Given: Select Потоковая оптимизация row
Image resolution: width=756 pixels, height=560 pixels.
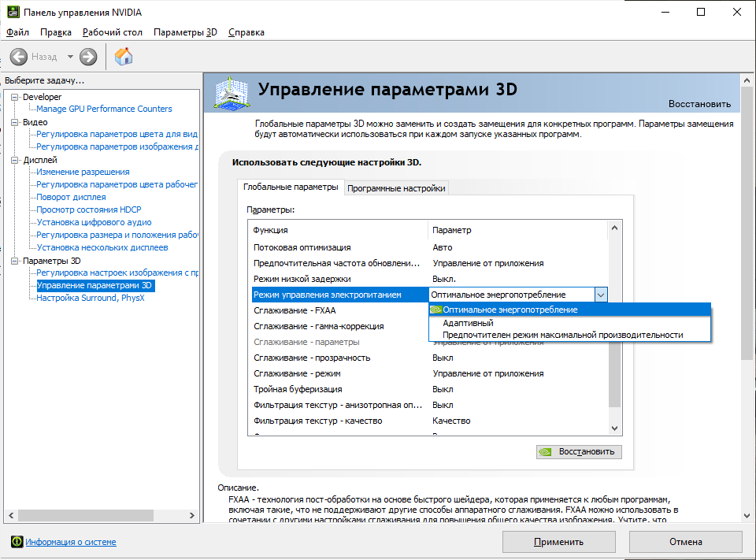Looking at the screenshot, I should (429, 247).
